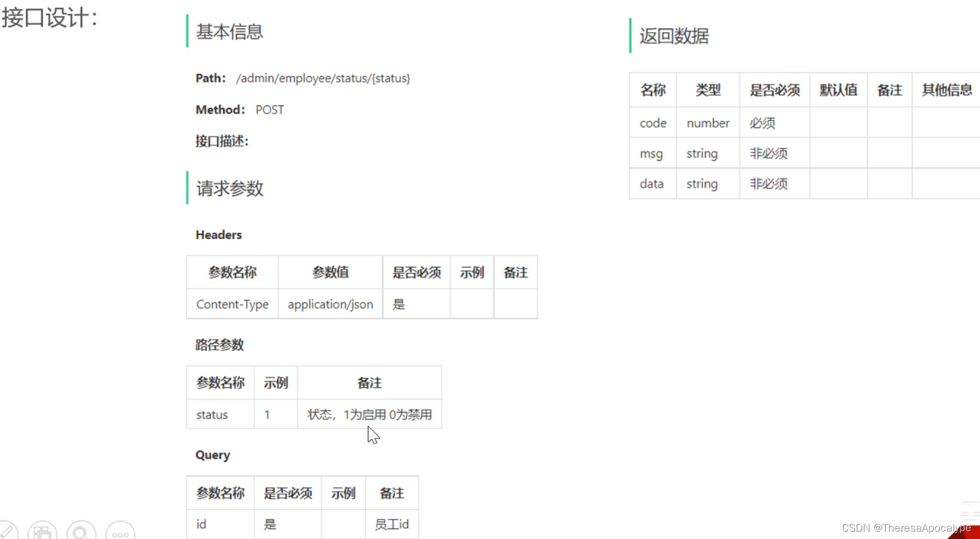Image resolution: width=980 pixels, height=539 pixels.
Task: Click the '接口设计:' title text
Action: pyautogui.click(x=50, y=18)
